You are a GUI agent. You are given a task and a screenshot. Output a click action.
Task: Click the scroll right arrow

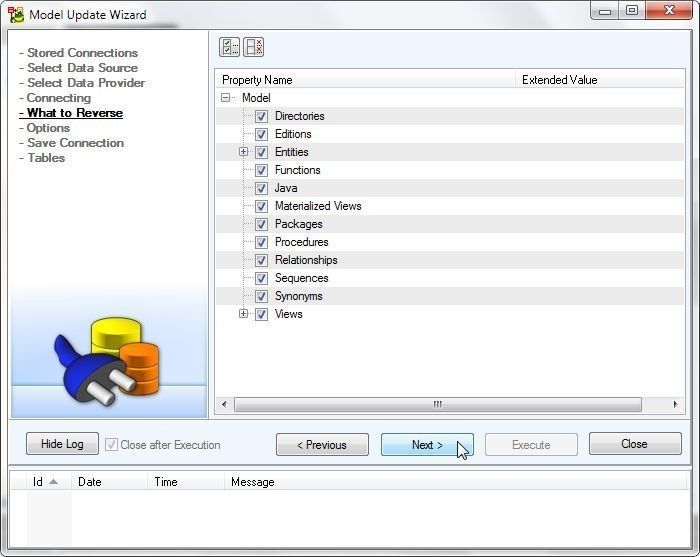(675, 404)
